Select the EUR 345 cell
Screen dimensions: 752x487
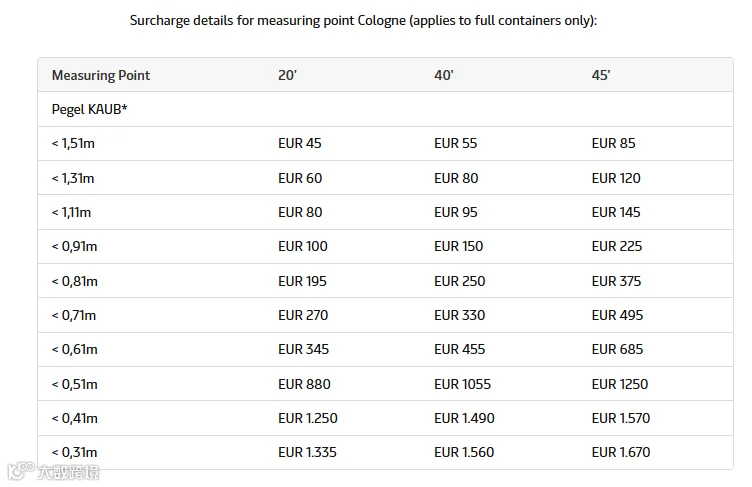pyautogui.click(x=304, y=349)
